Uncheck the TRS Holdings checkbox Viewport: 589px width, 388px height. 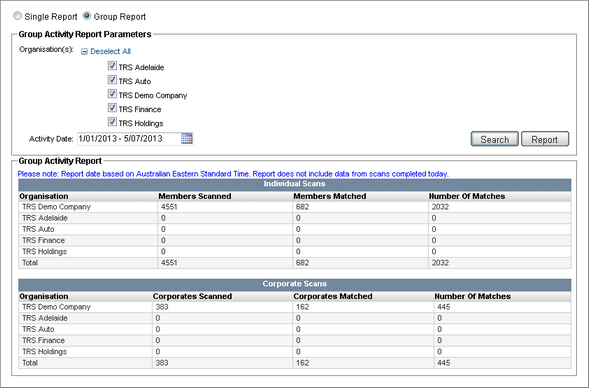[112, 122]
